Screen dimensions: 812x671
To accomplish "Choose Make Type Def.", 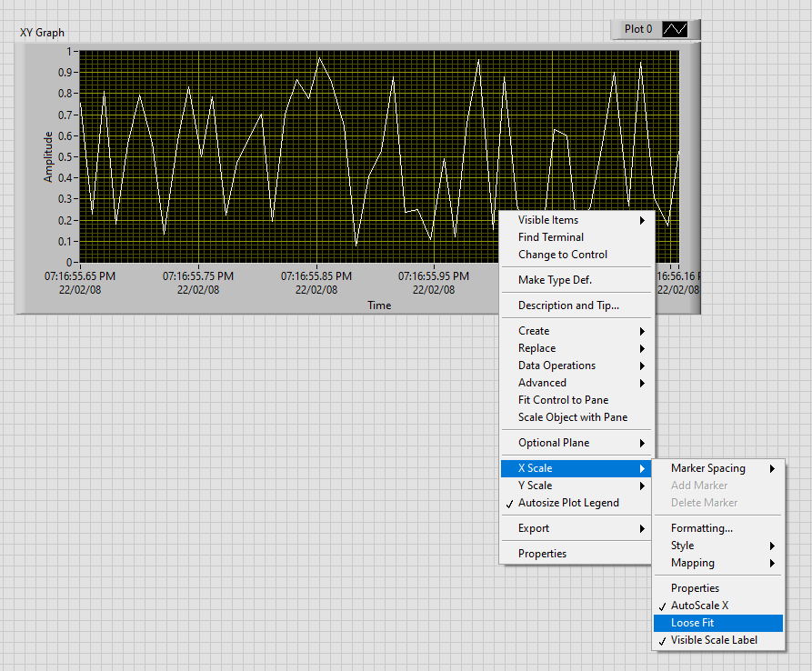I will tap(576, 280).
